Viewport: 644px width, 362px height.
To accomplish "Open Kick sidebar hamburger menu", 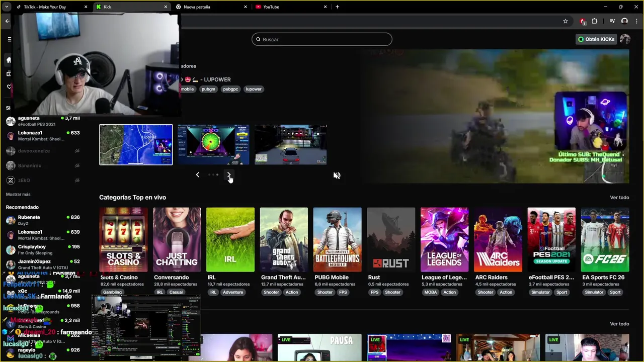I will tap(9, 39).
